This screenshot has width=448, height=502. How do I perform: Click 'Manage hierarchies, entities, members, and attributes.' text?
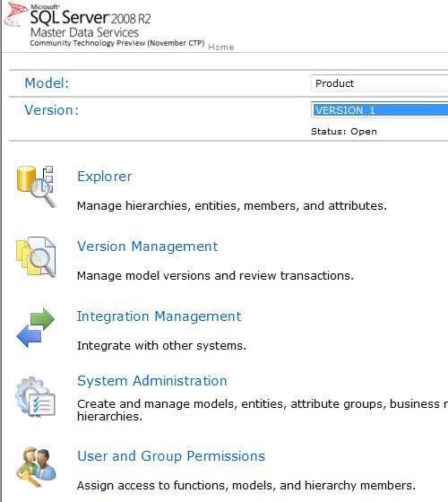[232, 206]
